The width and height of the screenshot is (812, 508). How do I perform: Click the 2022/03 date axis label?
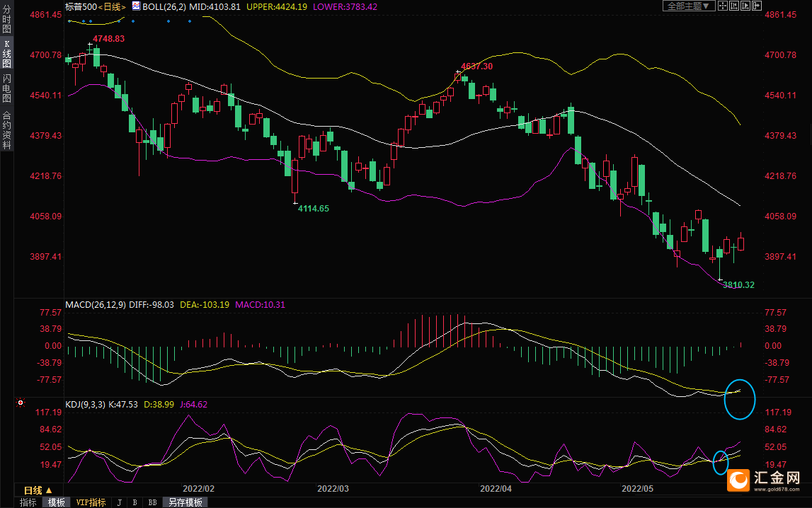click(x=333, y=489)
